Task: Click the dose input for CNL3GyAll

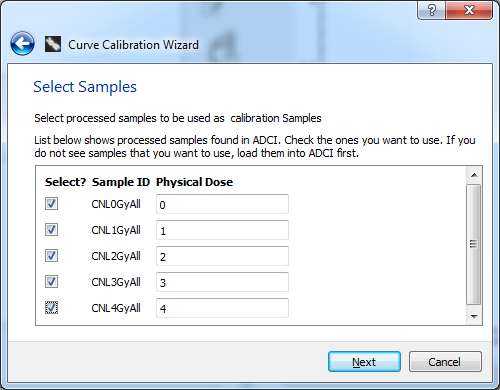Action: coord(222,282)
